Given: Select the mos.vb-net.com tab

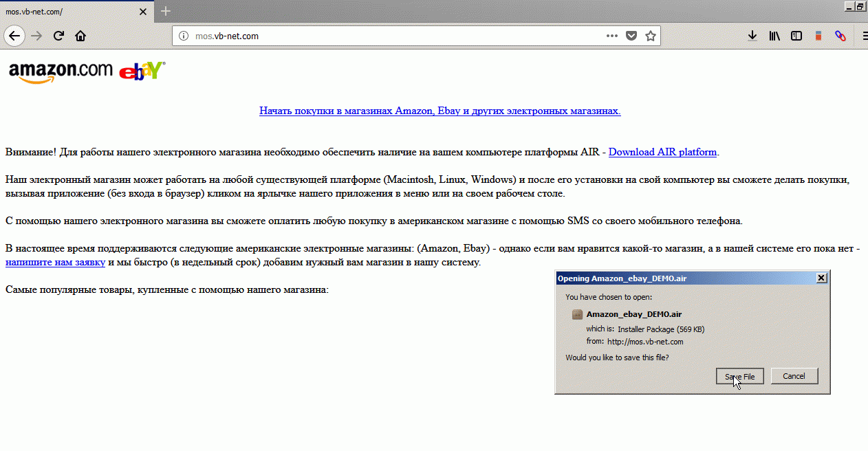Looking at the screenshot, I should 76,12.
